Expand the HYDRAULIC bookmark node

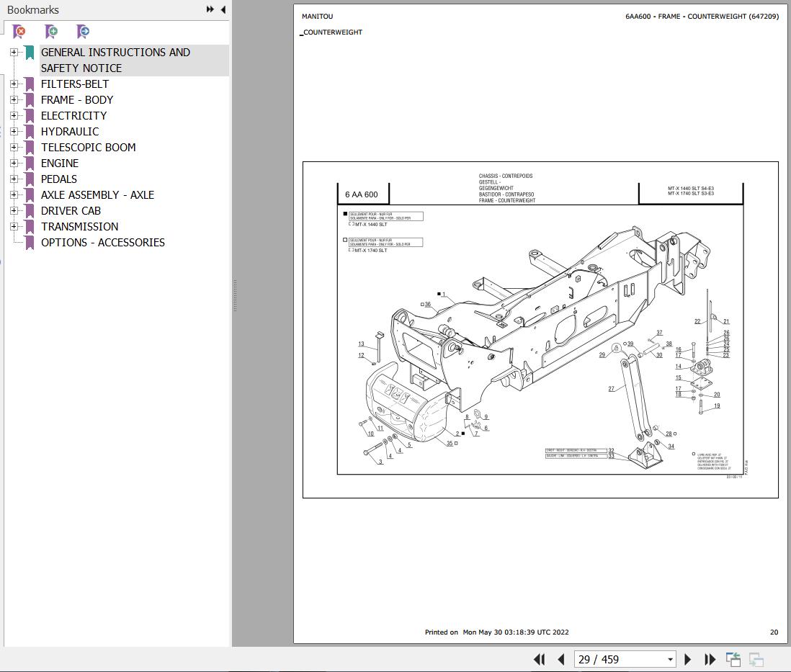(14, 132)
